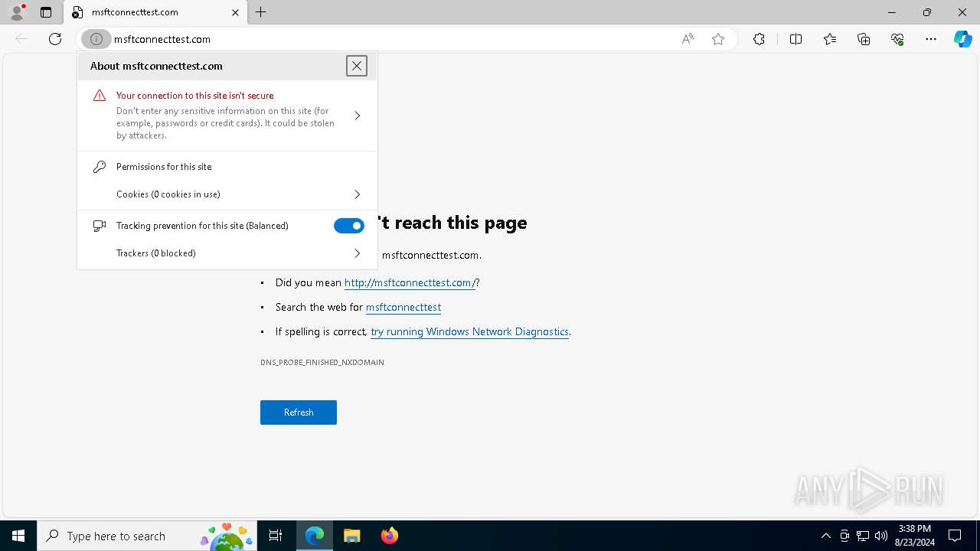
Task: Click the site information icon in address bar
Action: coord(96,39)
